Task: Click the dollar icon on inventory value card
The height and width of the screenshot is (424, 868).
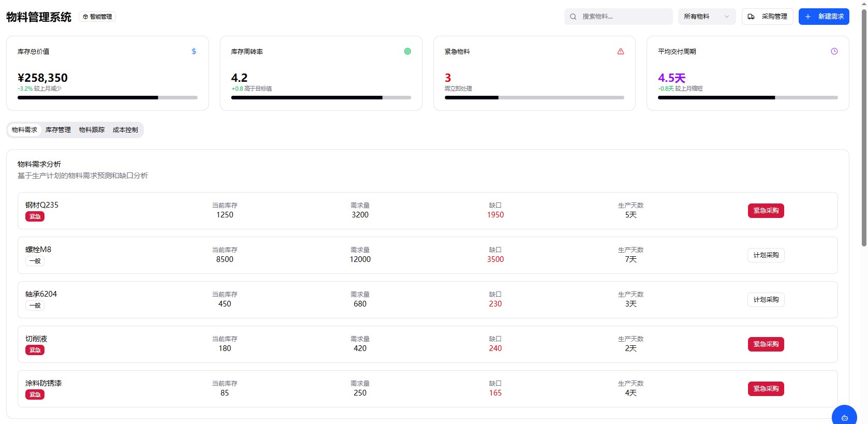Action: [194, 51]
